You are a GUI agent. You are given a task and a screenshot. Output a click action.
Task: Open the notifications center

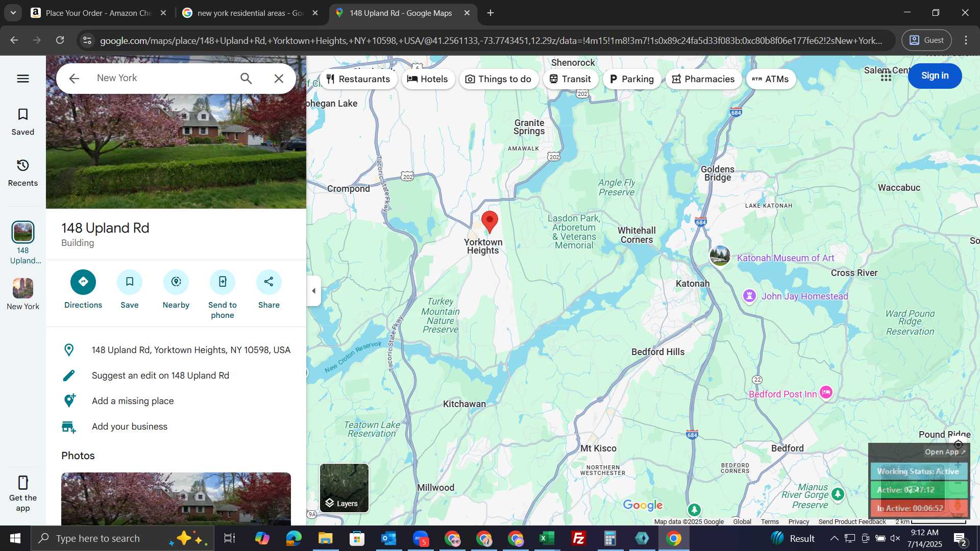[x=960, y=539]
